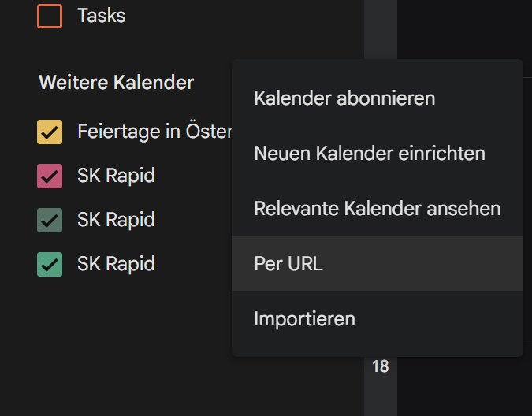Click the vertical strip above day 18

[380, 28]
